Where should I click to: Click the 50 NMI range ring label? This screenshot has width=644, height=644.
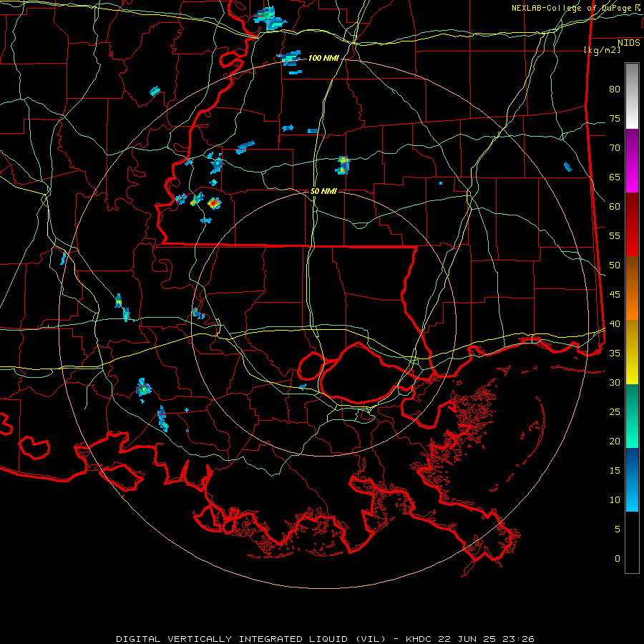click(323, 191)
